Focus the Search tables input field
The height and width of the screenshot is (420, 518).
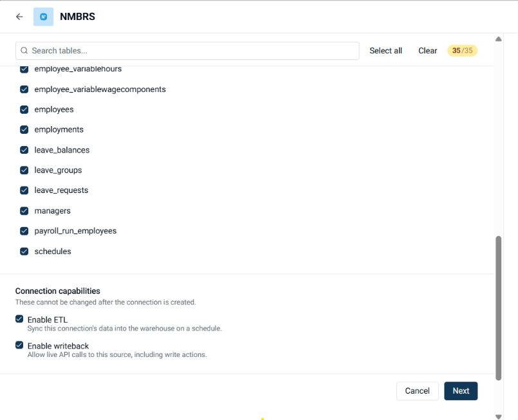click(x=187, y=51)
